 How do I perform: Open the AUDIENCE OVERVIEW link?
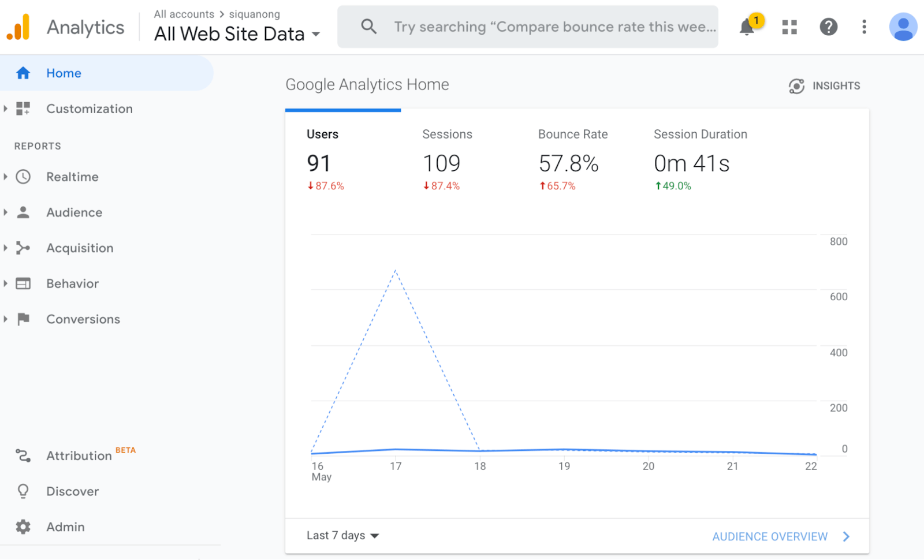coord(770,537)
